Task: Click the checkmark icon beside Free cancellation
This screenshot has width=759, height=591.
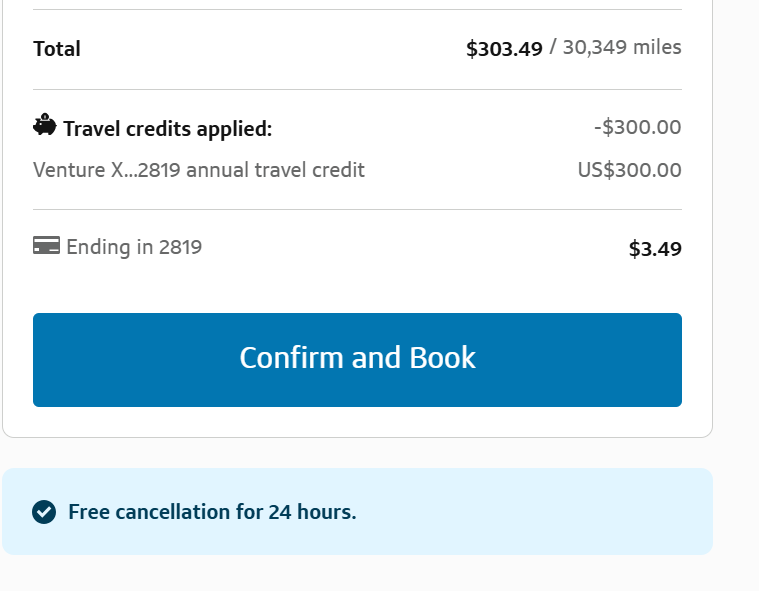Action: [44, 512]
